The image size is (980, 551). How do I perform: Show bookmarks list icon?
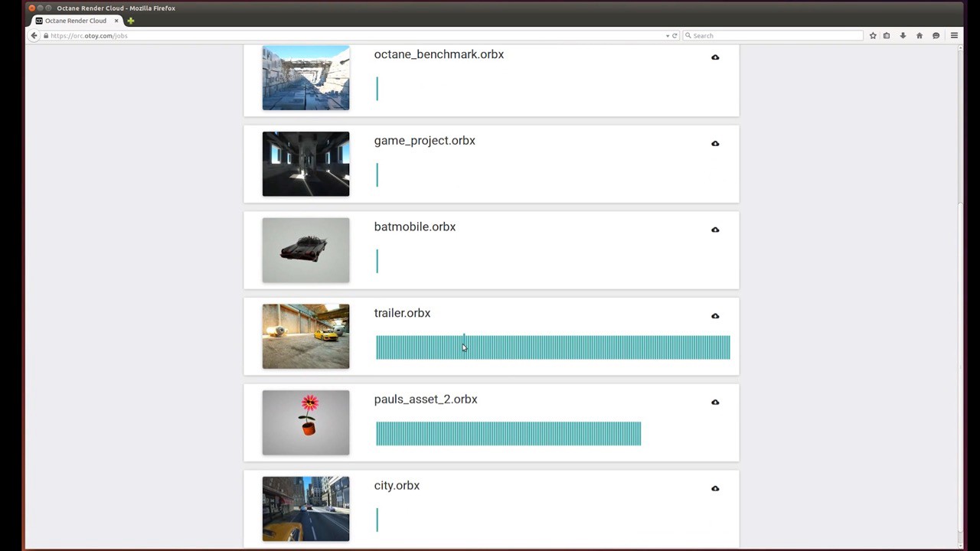[x=887, y=35]
